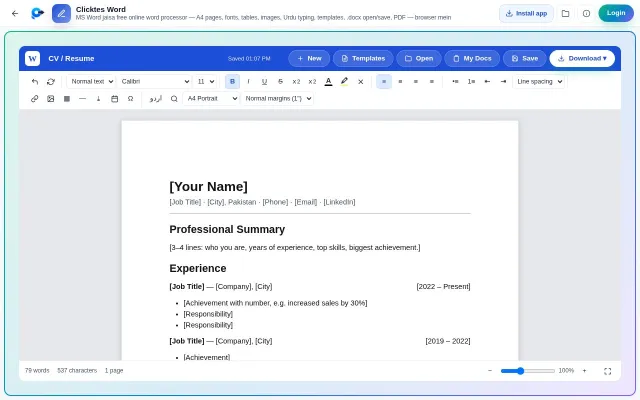Click the 1 page indicator

pyautogui.click(x=114, y=371)
